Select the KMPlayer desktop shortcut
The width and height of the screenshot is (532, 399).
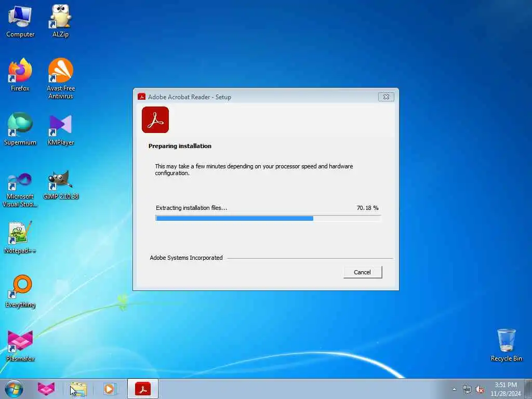click(x=60, y=129)
